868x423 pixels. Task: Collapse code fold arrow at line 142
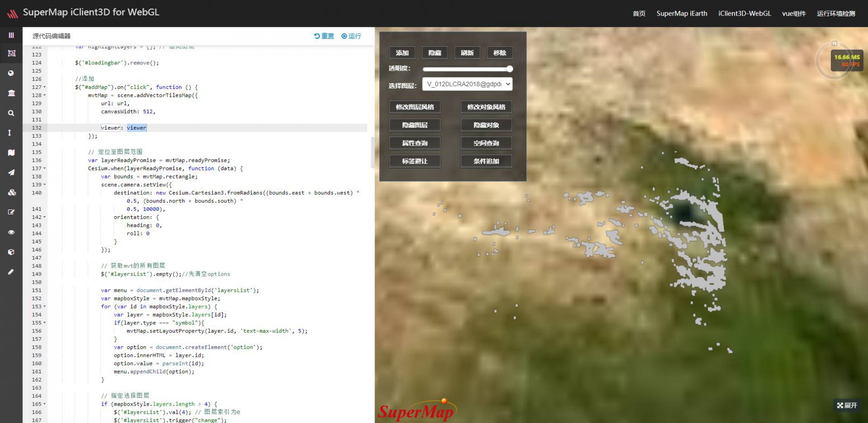coord(44,217)
